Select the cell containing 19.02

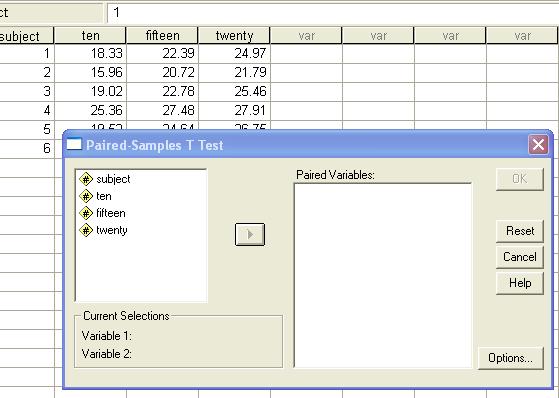point(90,91)
